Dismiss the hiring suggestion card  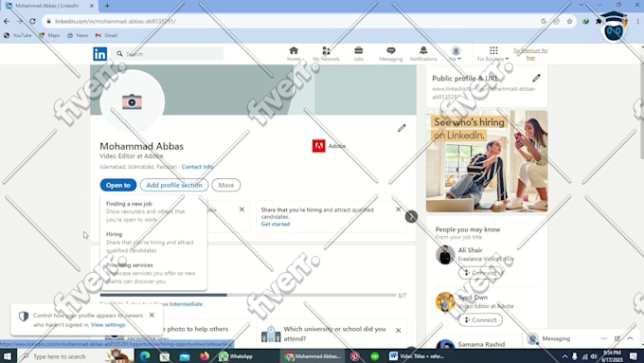coord(398,209)
